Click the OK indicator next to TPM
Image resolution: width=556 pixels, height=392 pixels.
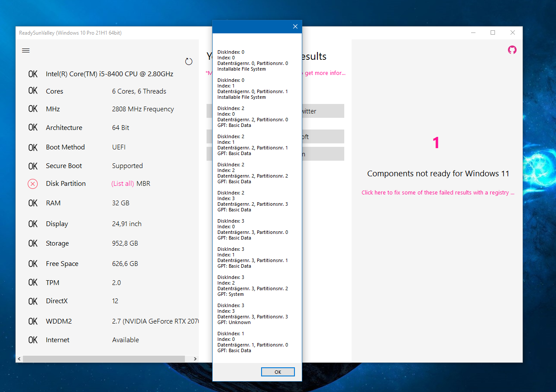(33, 282)
